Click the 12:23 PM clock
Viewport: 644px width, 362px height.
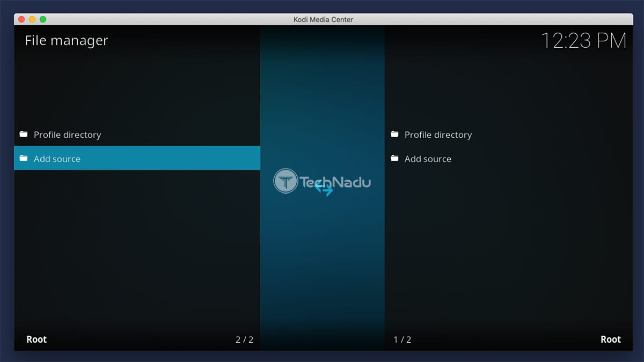[x=583, y=41]
